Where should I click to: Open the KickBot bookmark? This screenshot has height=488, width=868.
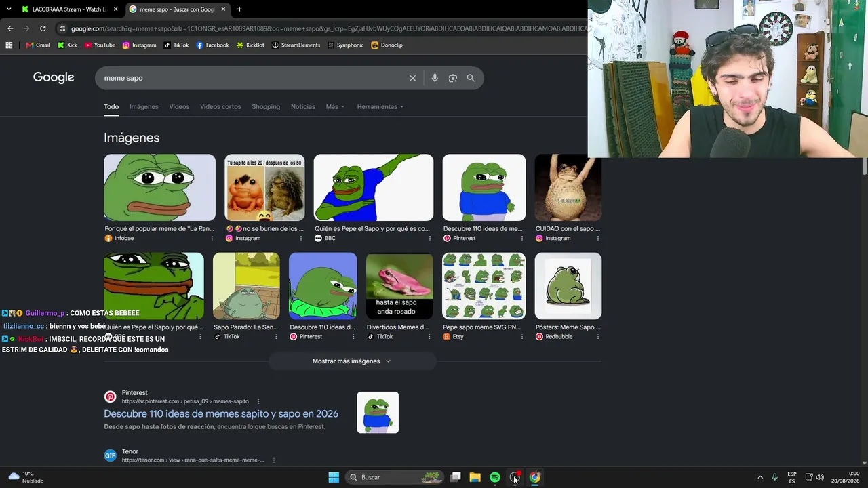click(x=250, y=45)
